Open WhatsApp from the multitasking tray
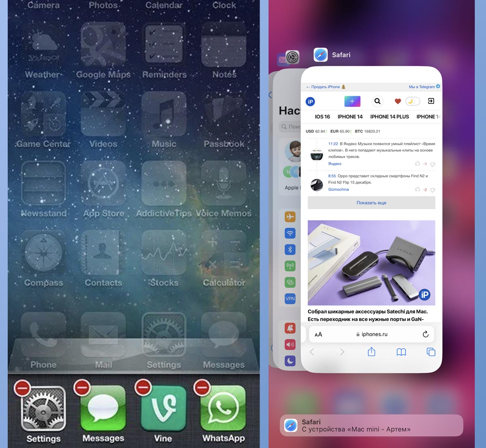486x448 pixels. (223, 408)
